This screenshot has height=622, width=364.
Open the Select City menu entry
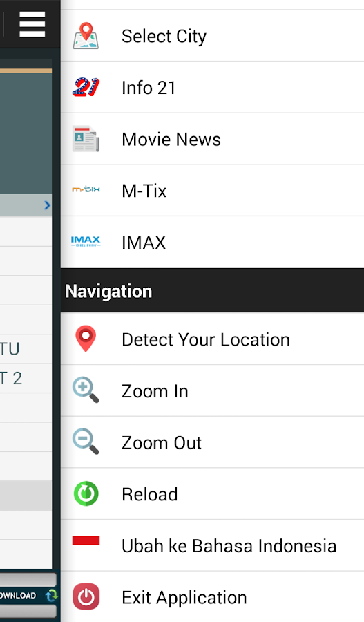click(212, 36)
